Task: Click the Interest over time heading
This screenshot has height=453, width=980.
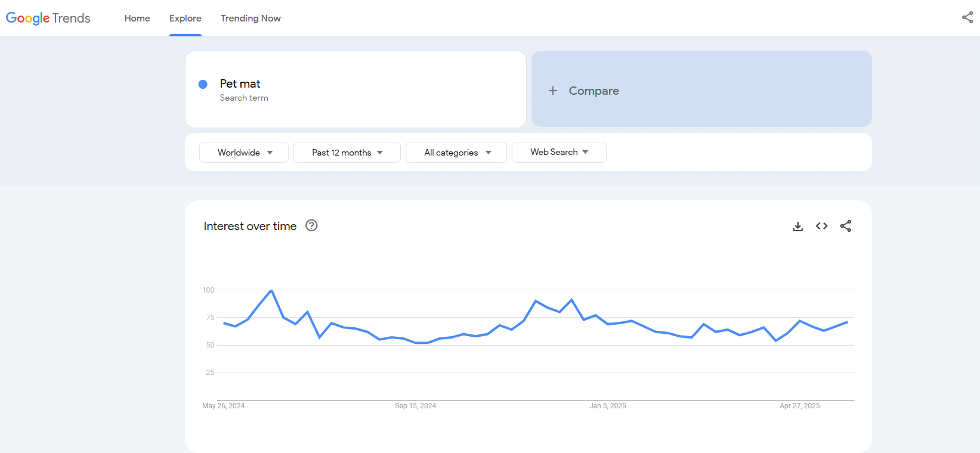Action: pos(250,226)
